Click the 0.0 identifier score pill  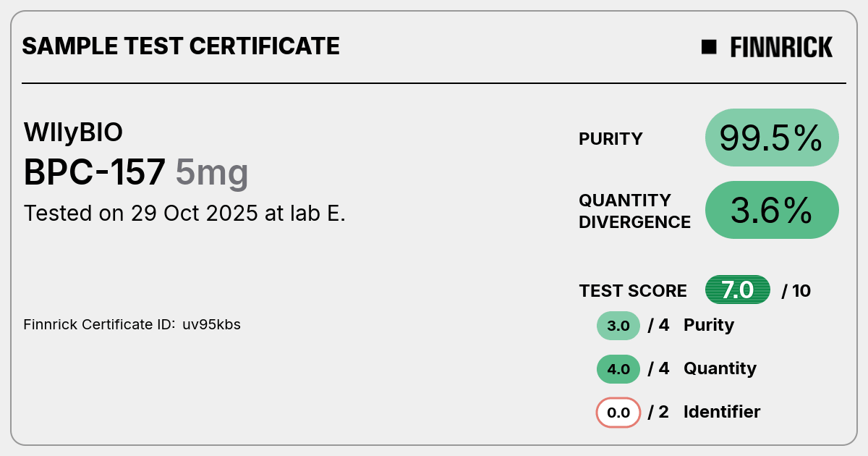(618, 413)
